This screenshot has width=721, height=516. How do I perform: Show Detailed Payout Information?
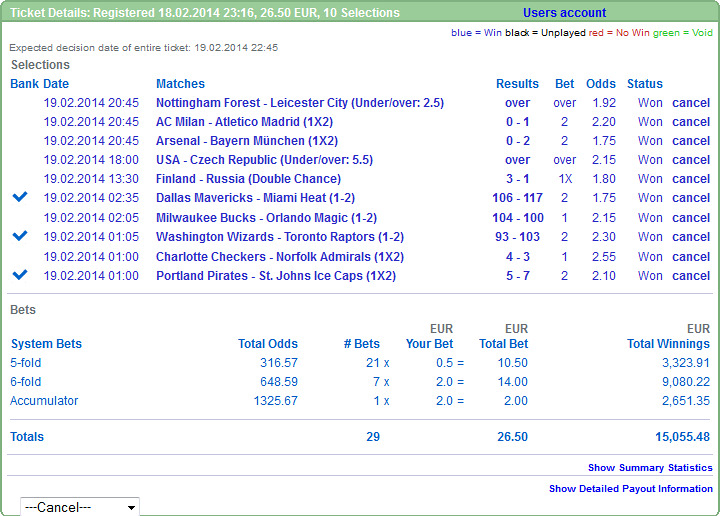630,489
